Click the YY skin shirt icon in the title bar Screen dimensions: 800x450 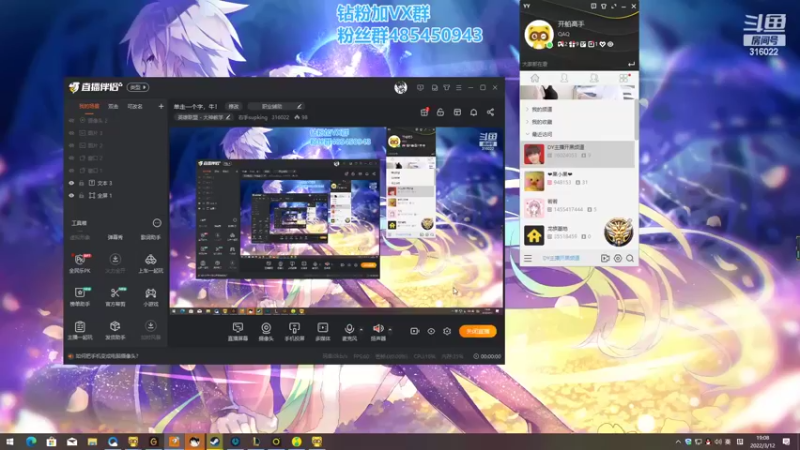[604, 6]
